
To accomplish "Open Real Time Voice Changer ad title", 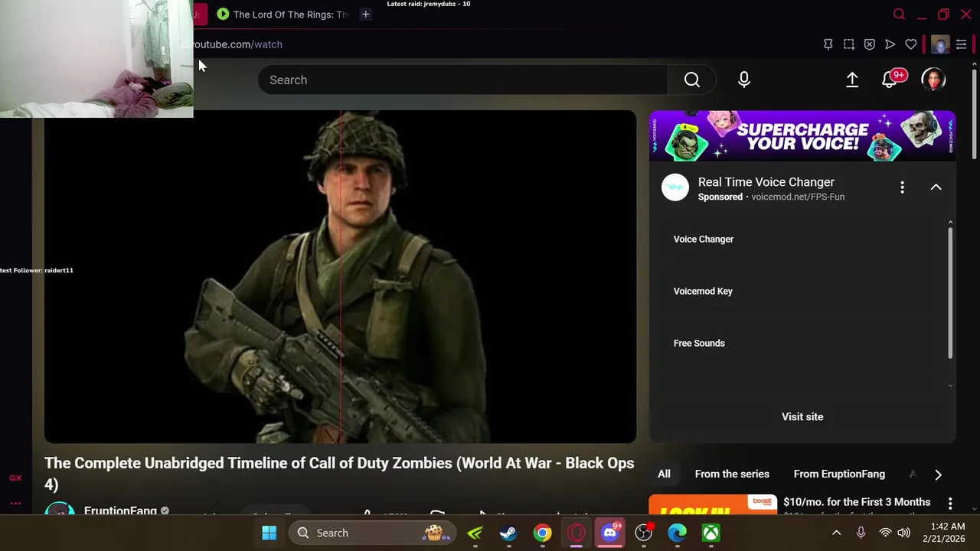I will click(x=766, y=182).
